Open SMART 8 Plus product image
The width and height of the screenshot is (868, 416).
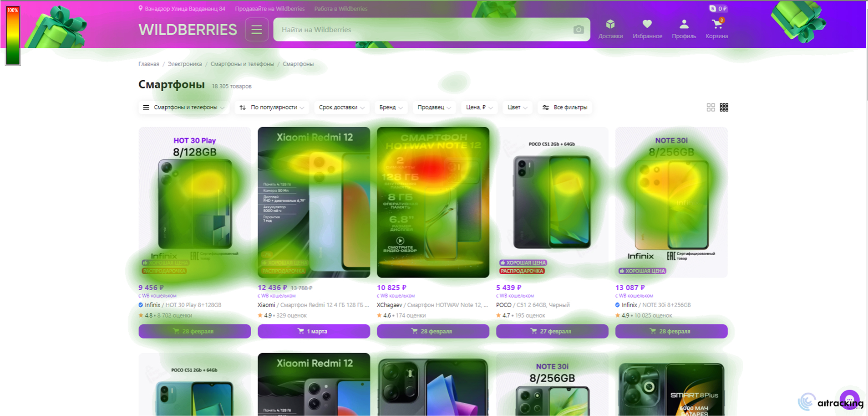coord(671,385)
